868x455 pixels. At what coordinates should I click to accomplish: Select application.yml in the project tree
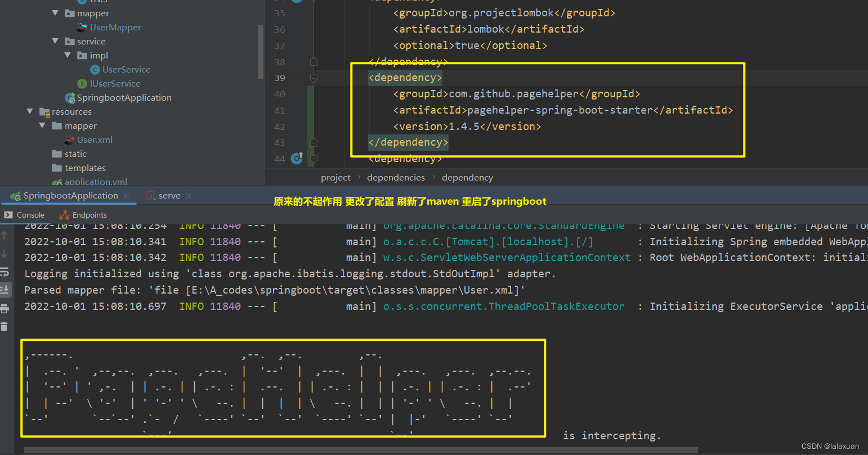pyautogui.click(x=96, y=182)
